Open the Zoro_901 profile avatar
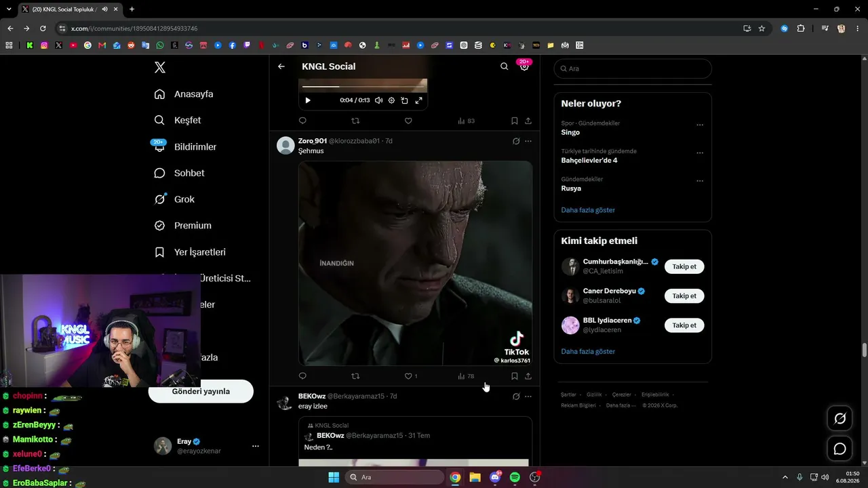The height and width of the screenshot is (488, 868). click(x=285, y=146)
